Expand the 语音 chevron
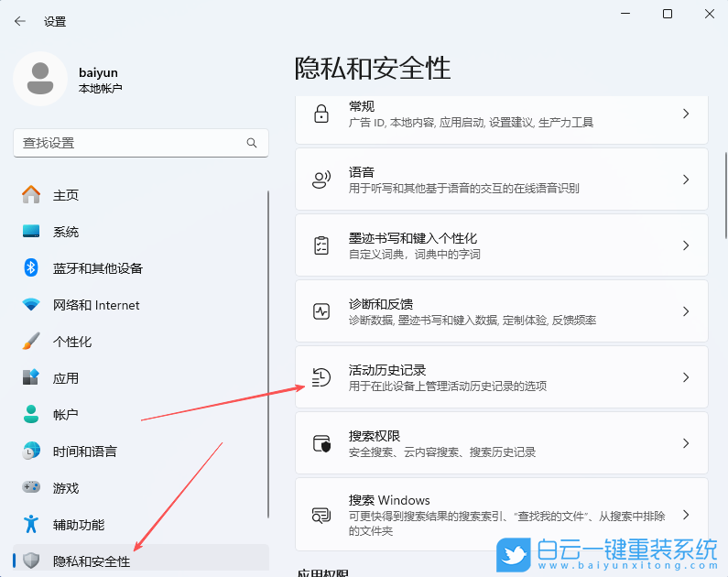This screenshot has width=728, height=577. 686,180
